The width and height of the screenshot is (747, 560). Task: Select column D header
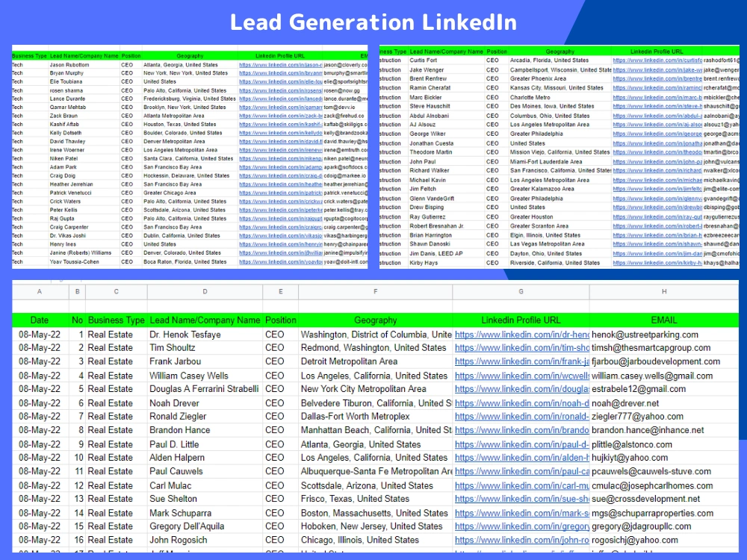(205, 291)
